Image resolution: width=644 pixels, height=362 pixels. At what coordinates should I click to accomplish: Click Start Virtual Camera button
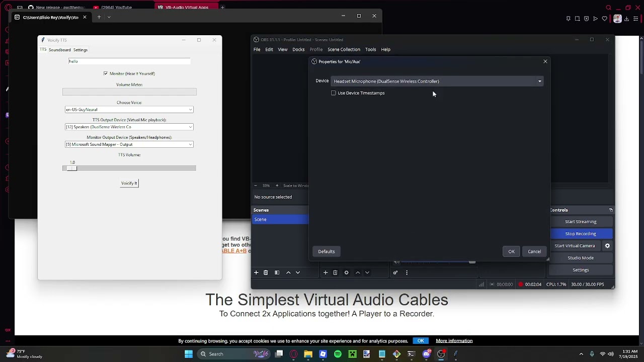pyautogui.click(x=575, y=246)
